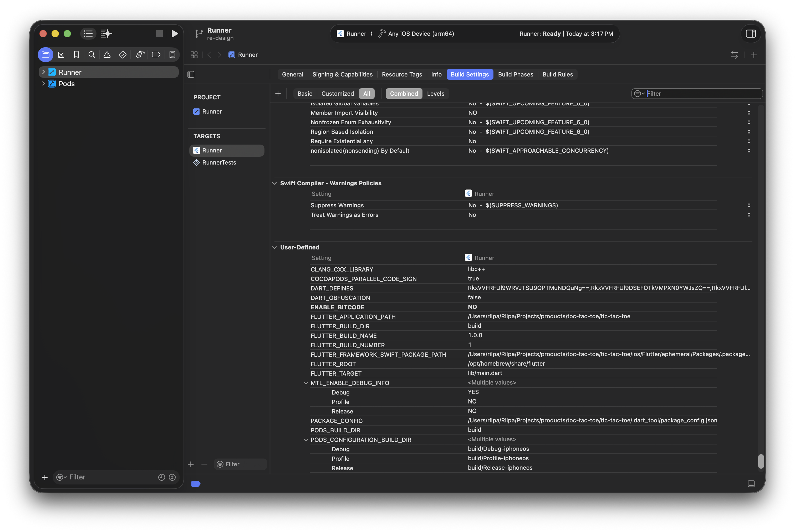795x532 pixels.
Task: Open Suppress Warnings value popup stepper
Action: (x=748, y=205)
